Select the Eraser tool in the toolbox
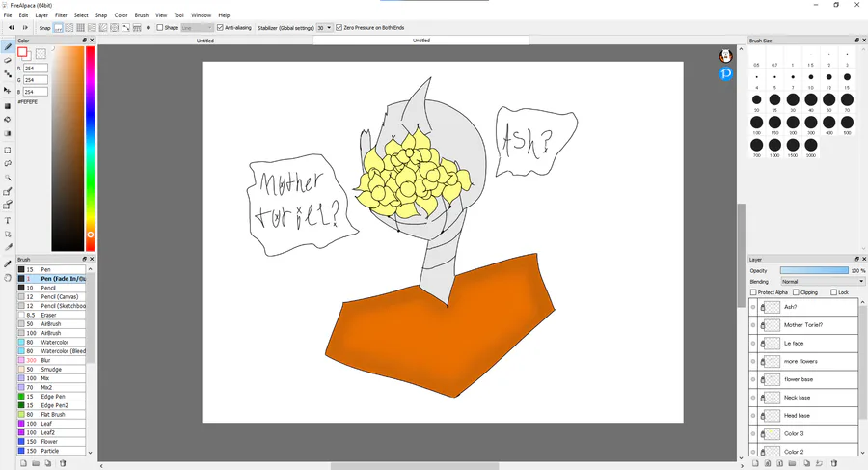This screenshot has height=470, width=868. click(8, 61)
